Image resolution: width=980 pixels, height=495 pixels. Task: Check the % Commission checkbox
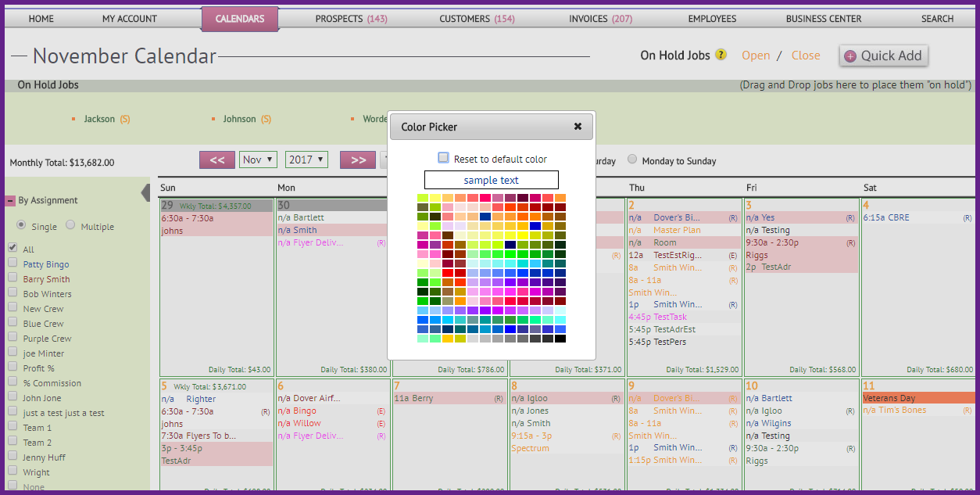pos(13,382)
